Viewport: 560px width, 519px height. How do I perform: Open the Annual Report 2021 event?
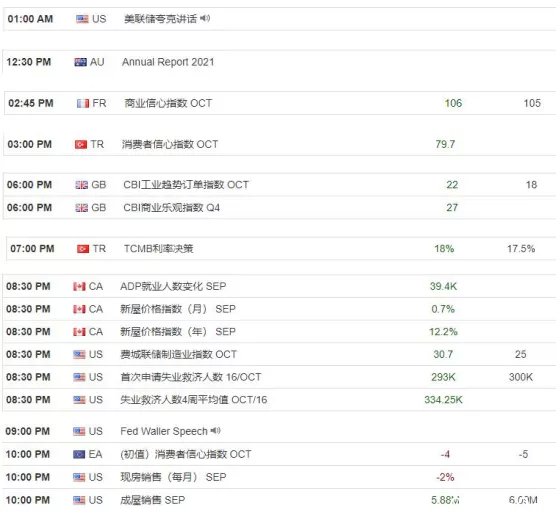168,62
